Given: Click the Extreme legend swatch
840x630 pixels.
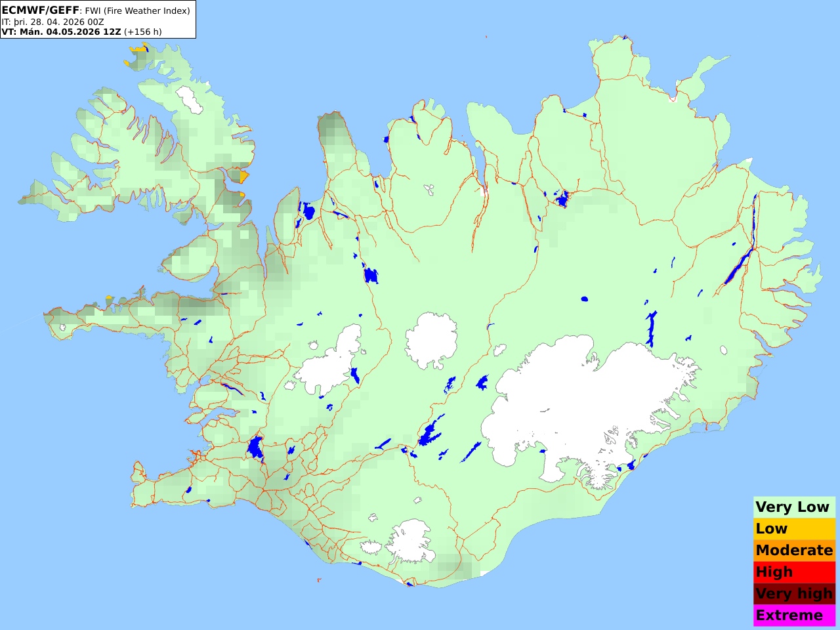Looking at the screenshot, I should coord(794,616).
